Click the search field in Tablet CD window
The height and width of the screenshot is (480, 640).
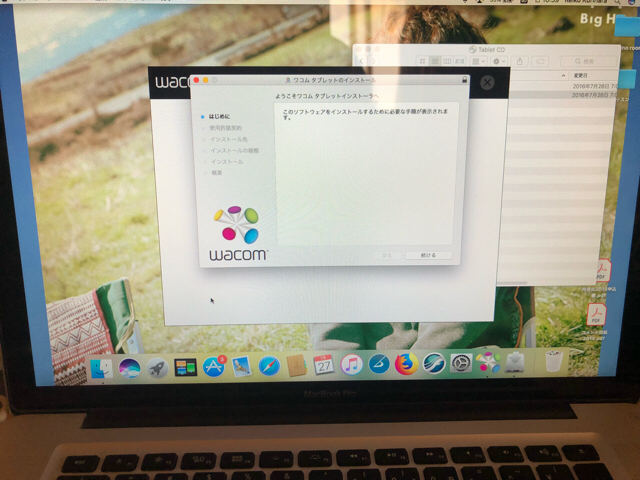[x=588, y=61]
